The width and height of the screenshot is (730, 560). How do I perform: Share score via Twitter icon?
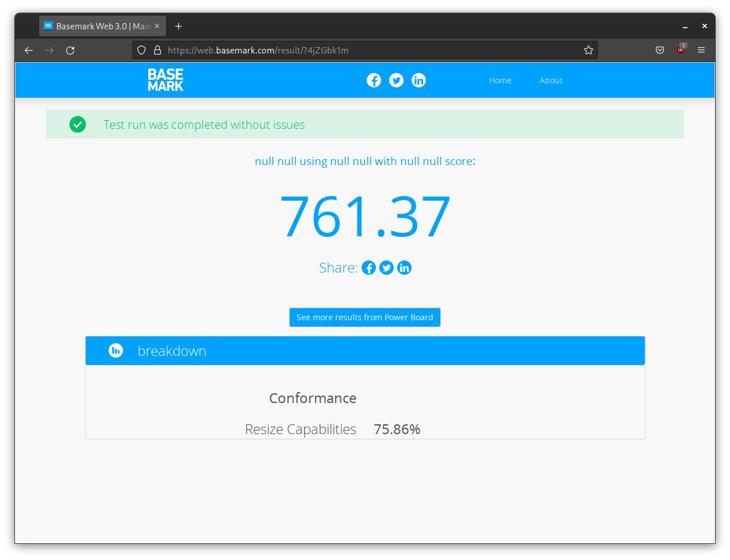point(386,268)
